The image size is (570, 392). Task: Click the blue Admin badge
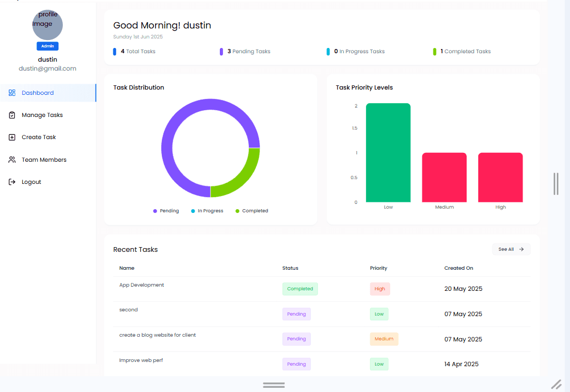47,46
